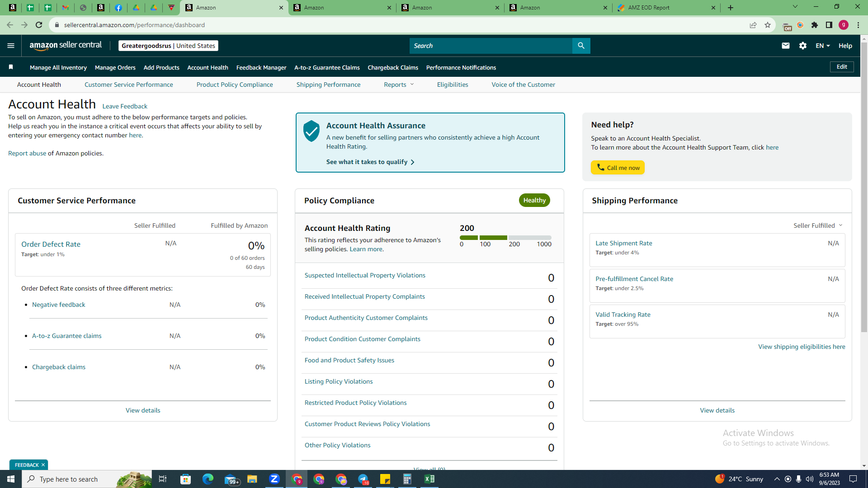868x488 pixels.
Task: Close the FEEDBACK tag with its X
Action: pyautogui.click(x=43, y=465)
